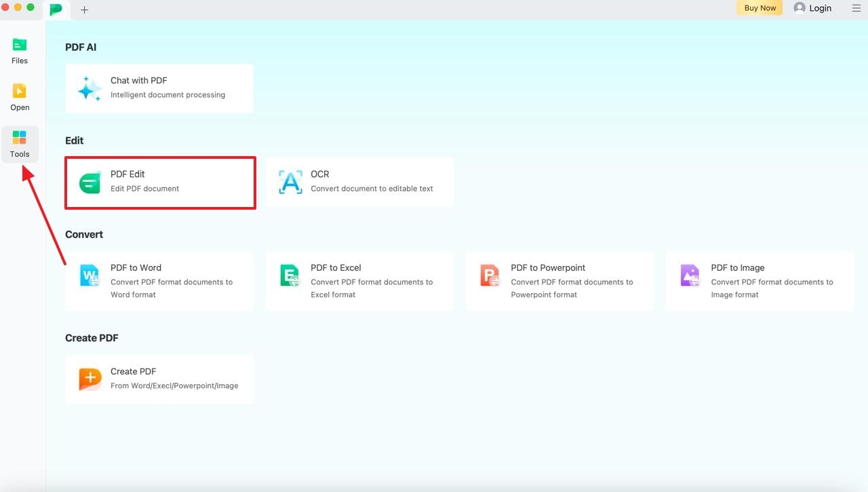Add a new tab with plus button
The width and height of the screenshot is (868, 492).
[85, 10]
